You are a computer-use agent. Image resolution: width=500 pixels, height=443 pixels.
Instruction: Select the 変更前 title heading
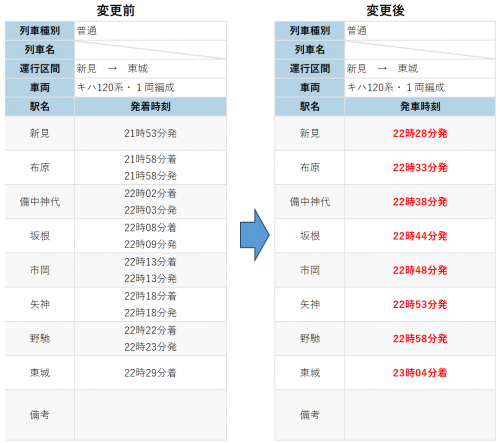coord(116,10)
